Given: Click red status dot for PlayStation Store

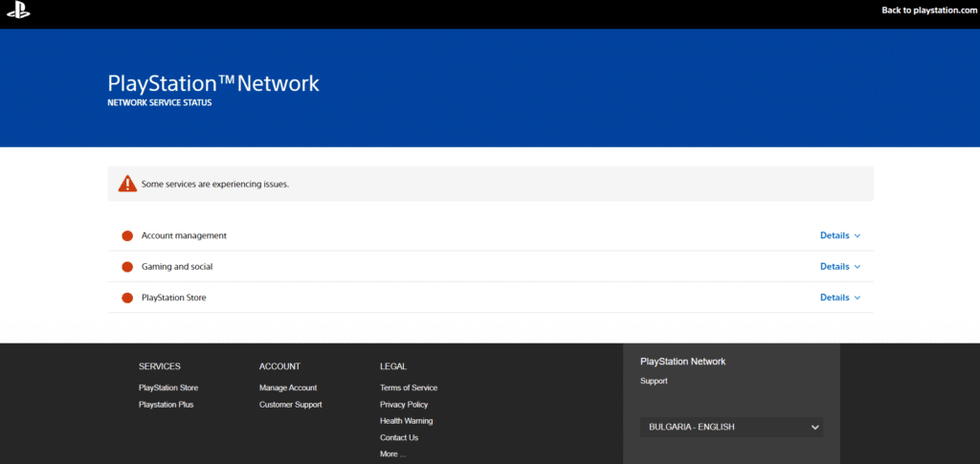Looking at the screenshot, I should point(127,298).
